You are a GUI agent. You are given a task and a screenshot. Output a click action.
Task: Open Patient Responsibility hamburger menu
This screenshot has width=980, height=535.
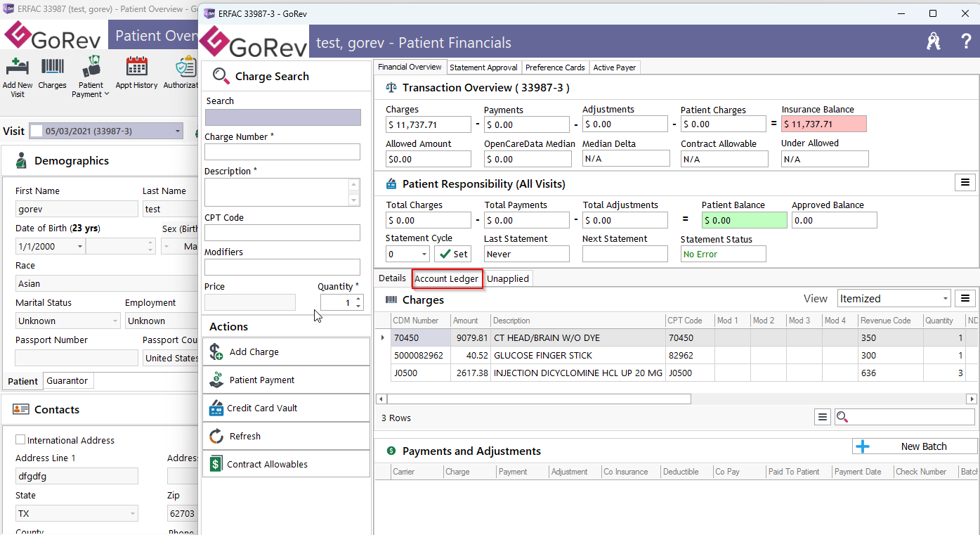coord(965,183)
